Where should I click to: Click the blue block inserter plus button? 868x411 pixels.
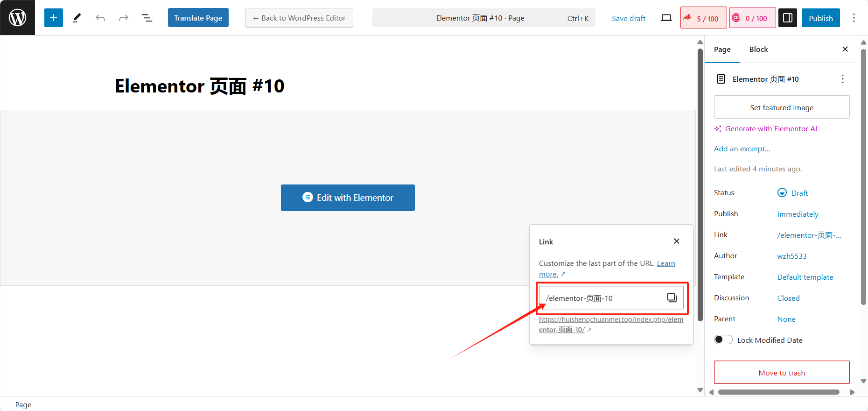[54, 18]
